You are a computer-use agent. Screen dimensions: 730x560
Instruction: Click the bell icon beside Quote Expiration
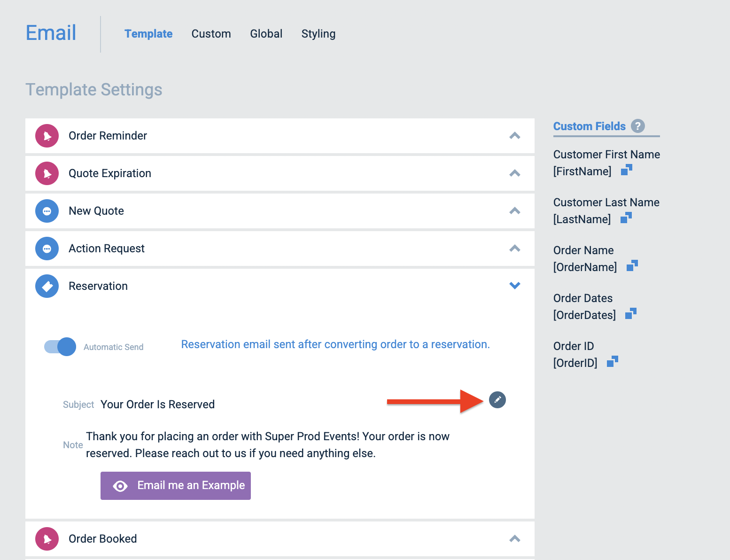[47, 173]
